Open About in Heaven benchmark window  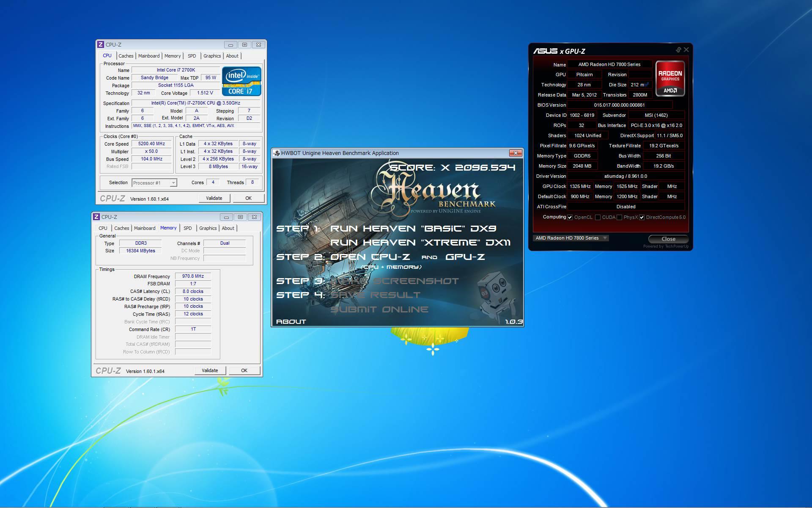(291, 322)
